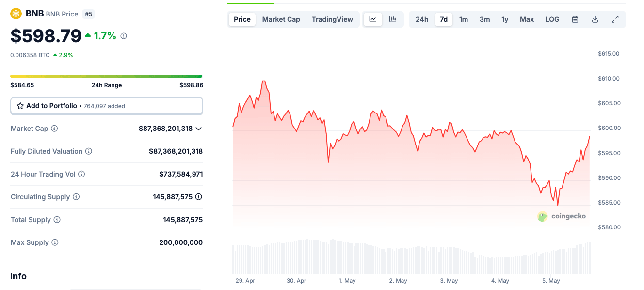Expand the chart to fullscreen
Image resolution: width=644 pixels, height=290 pixels.
tap(615, 19)
